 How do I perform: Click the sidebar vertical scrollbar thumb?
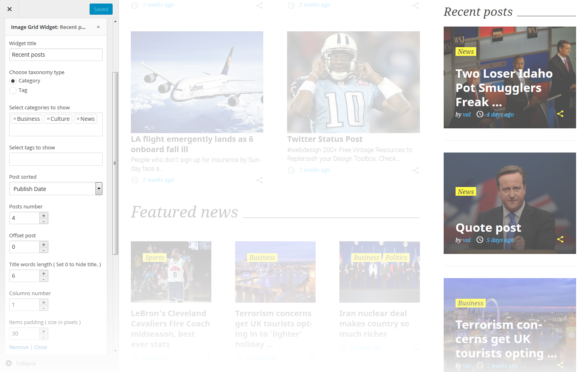tap(115, 162)
